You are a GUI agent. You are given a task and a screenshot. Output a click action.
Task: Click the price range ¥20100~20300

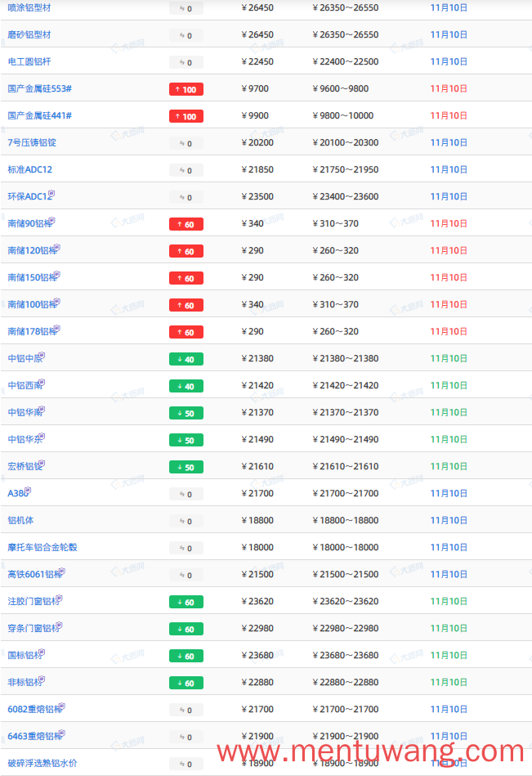tap(346, 142)
